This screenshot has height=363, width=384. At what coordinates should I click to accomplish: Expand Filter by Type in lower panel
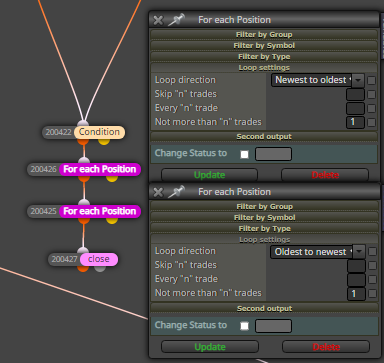pos(264,229)
